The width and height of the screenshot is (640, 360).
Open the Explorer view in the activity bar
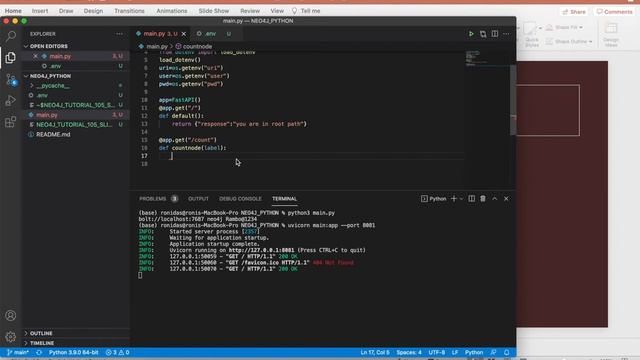tap(11, 58)
